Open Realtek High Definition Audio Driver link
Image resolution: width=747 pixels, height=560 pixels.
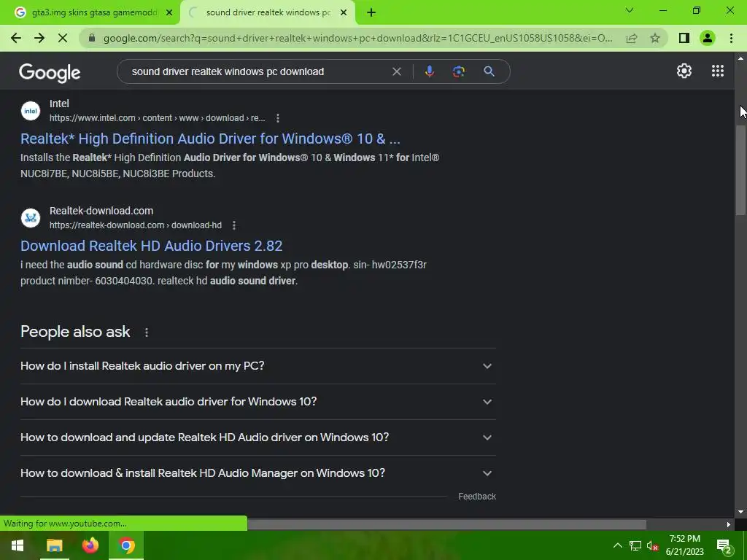point(210,139)
